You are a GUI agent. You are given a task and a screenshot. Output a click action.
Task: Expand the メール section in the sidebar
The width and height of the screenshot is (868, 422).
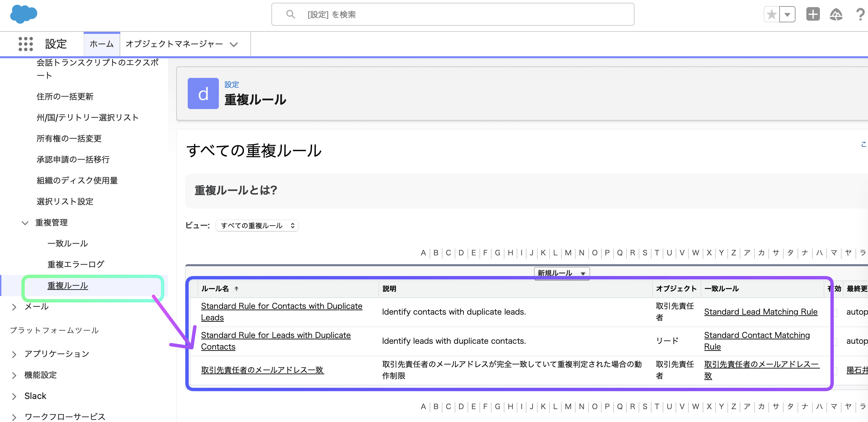[x=14, y=307]
